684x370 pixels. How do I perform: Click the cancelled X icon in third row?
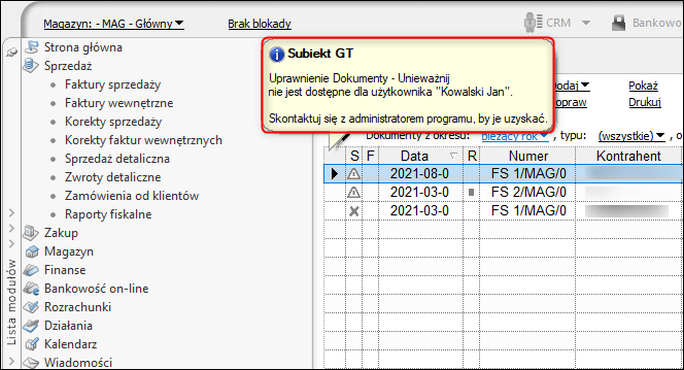click(354, 211)
